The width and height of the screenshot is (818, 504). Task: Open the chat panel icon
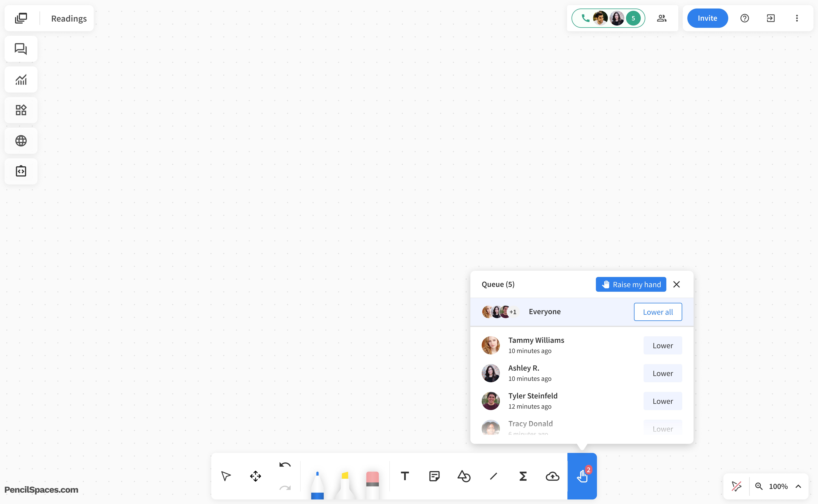click(x=21, y=49)
